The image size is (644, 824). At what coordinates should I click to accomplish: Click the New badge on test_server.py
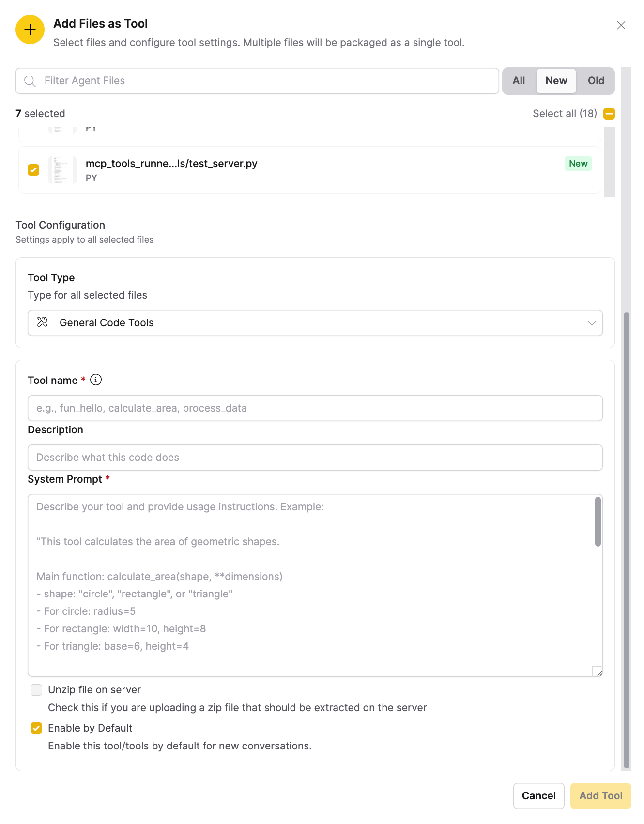pyautogui.click(x=578, y=164)
